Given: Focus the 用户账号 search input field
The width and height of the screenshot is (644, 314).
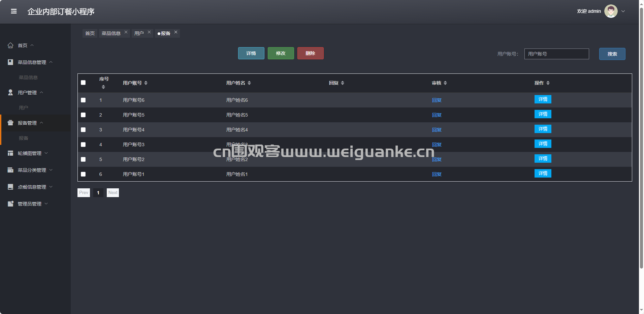Looking at the screenshot, I should 556,54.
